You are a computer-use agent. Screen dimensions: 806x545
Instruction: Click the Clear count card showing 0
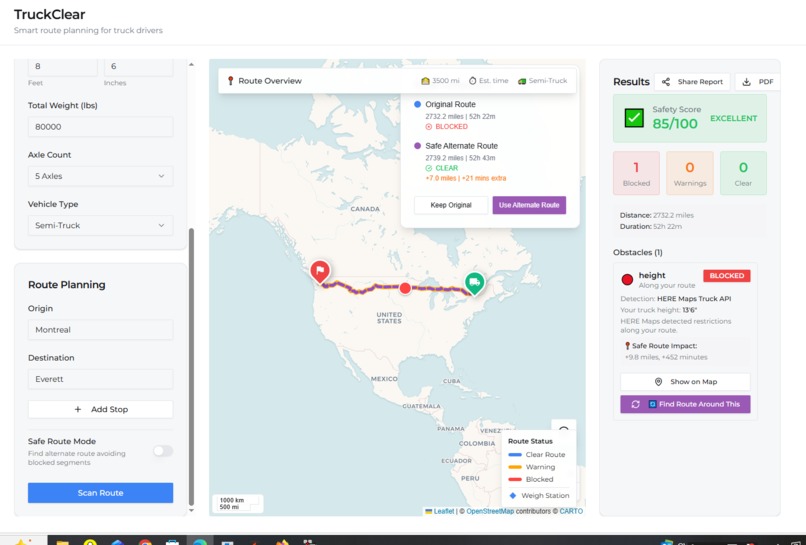click(743, 173)
